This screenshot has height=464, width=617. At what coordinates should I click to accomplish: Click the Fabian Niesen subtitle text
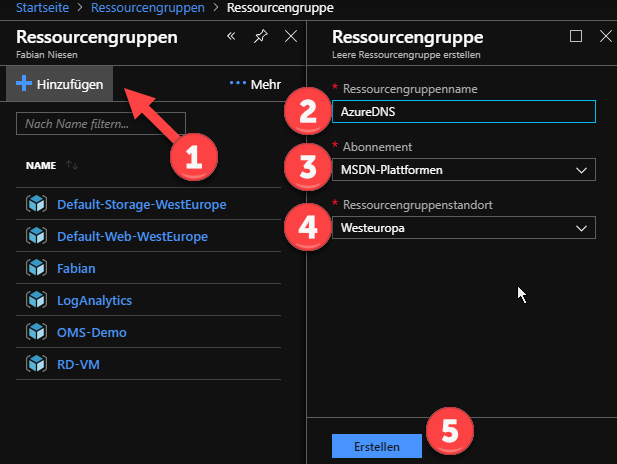click(47, 55)
